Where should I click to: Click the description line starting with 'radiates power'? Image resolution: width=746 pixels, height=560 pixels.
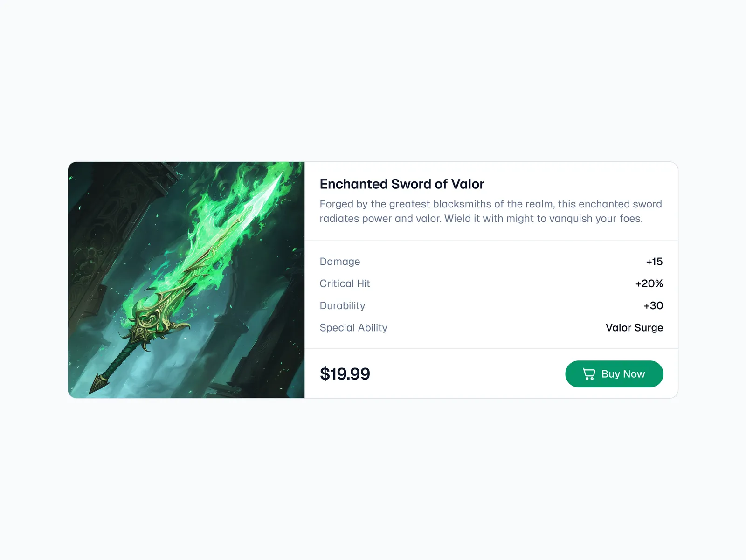coord(481,219)
